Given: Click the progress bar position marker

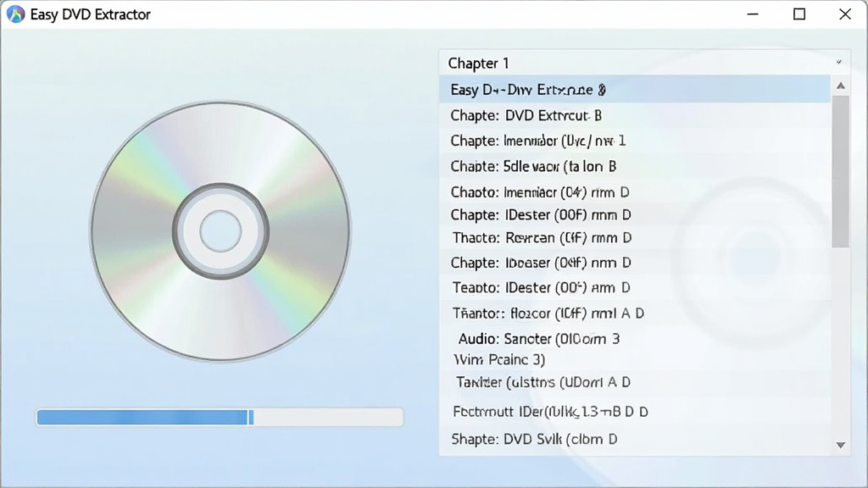Looking at the screenshot, I should pos(251,417).
